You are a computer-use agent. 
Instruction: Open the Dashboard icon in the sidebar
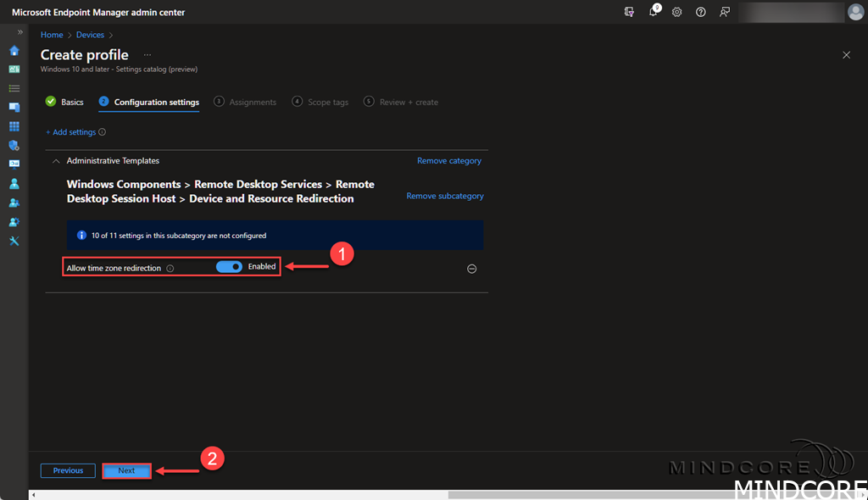click(14, 69)
